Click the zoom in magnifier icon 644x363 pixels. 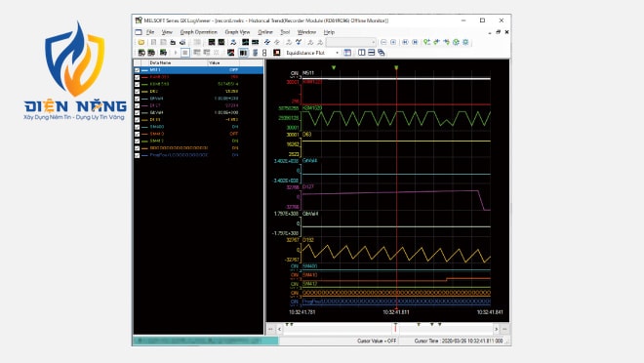click(393, 42)
